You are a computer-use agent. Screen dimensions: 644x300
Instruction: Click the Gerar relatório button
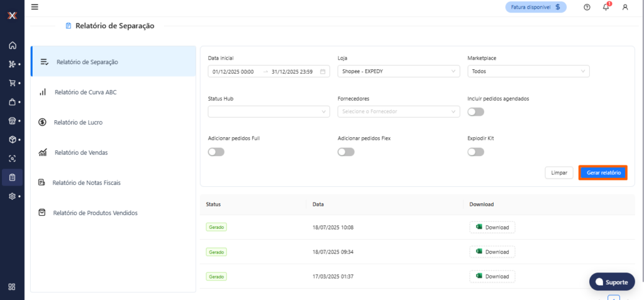(x=602, y=172)
